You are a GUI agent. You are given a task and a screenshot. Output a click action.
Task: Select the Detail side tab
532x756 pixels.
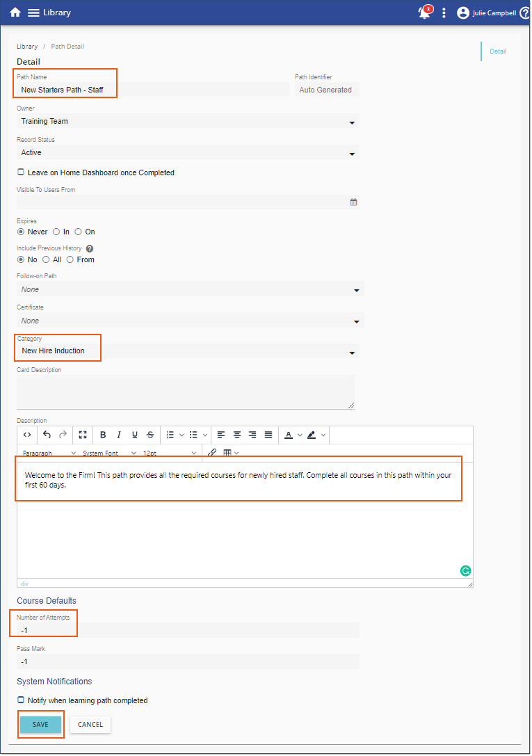[498, 51]
